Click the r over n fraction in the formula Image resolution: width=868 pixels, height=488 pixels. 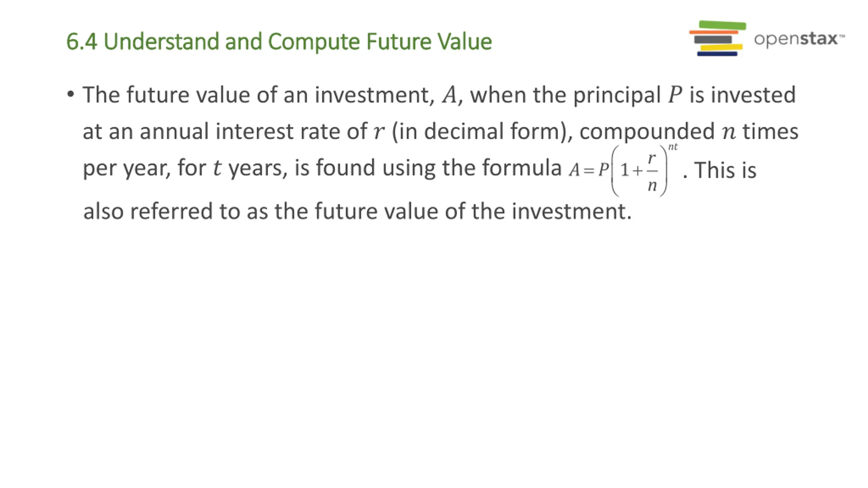tap(652, 171)
